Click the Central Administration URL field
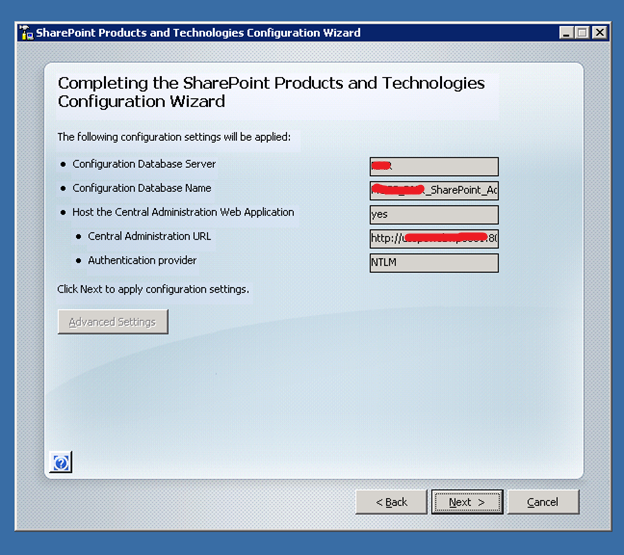Image resolution: width=624 pixels, height=555 pixels. tap(434, 239)
